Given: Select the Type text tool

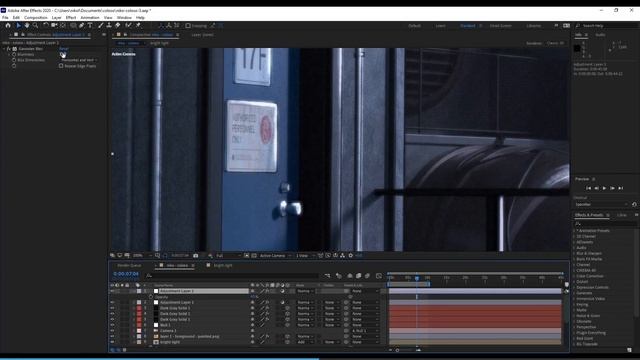Looking at the screenshot, I should (90, 25).
